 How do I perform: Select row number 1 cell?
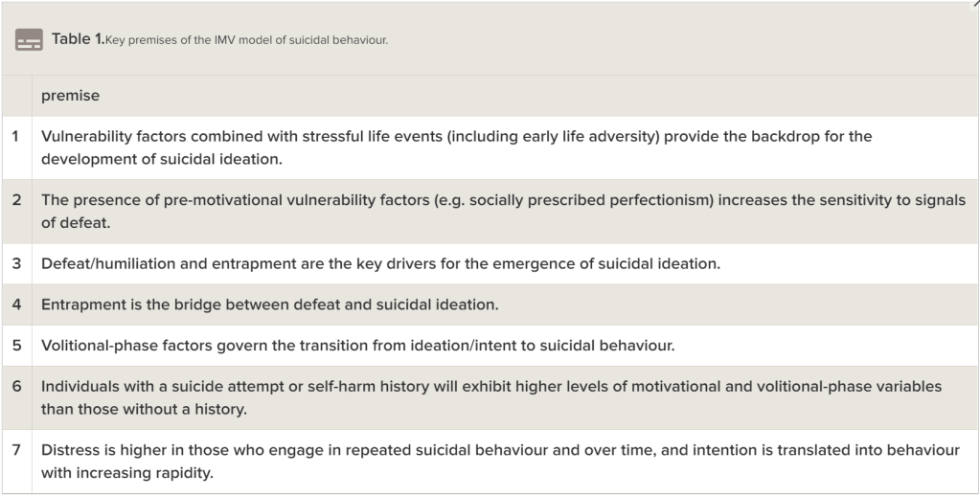16,136
